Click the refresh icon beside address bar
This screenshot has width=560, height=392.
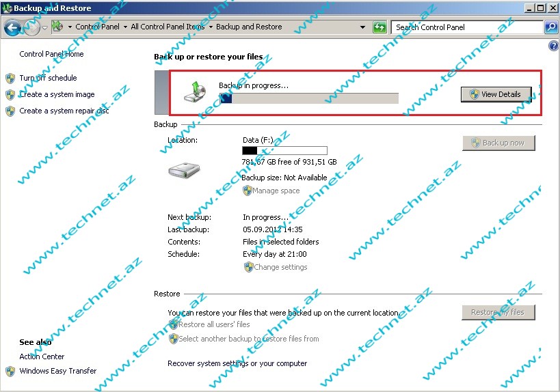click(379, 27)
